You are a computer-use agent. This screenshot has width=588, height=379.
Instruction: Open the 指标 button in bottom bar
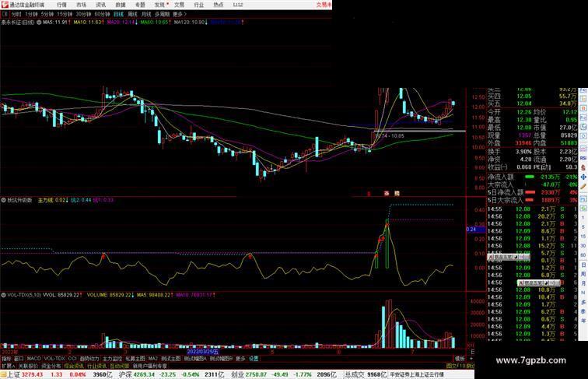[x=6, y=359]
